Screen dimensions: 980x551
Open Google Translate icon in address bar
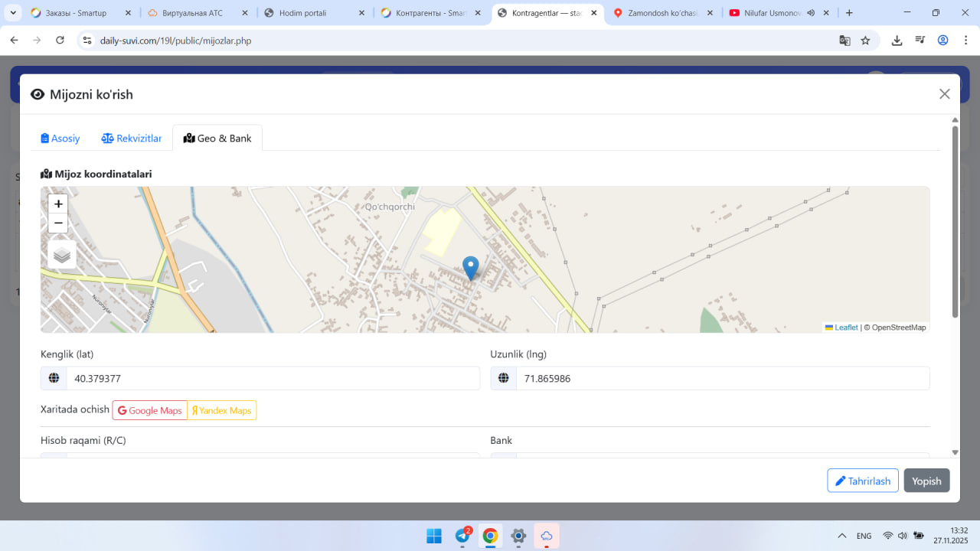point(844,41)
